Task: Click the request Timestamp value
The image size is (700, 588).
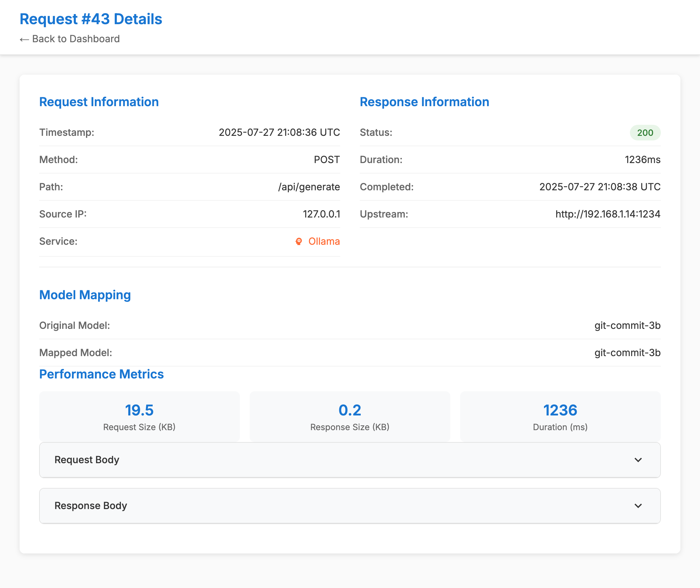Action: click(x=279, y=133)
